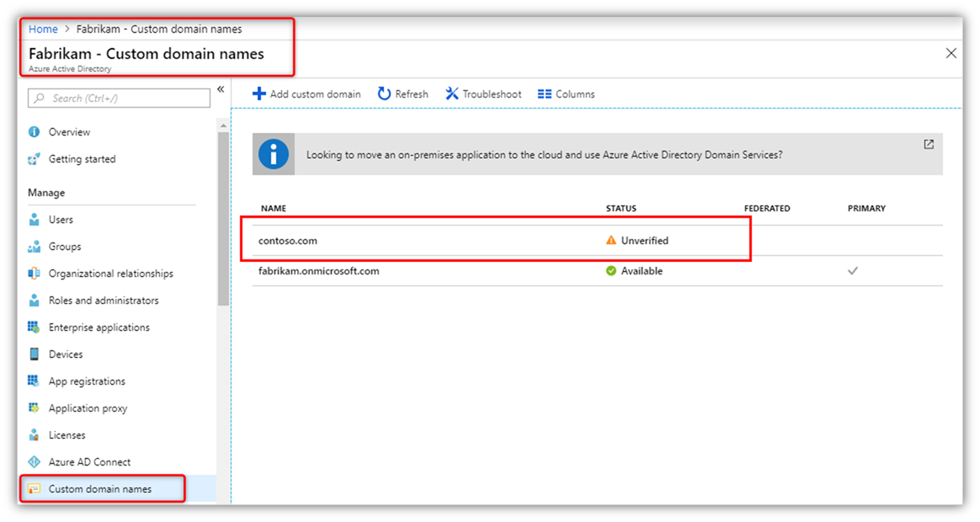The width and height of the screenshot is (980, 522).
Task: Click the Custom domain names icon
Action: 35,488
